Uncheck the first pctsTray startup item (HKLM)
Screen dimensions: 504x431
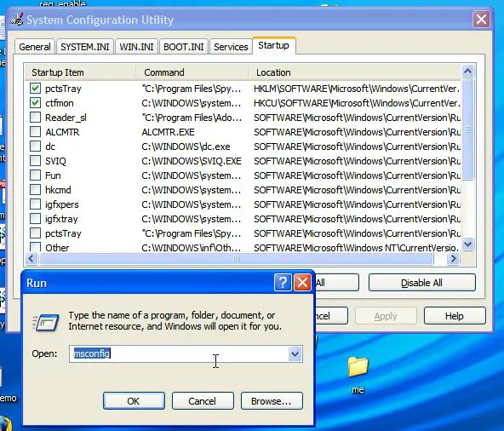point(35,88)
